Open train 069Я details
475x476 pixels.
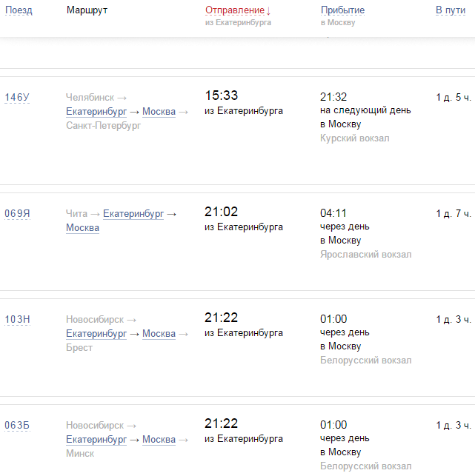(17, 214)
